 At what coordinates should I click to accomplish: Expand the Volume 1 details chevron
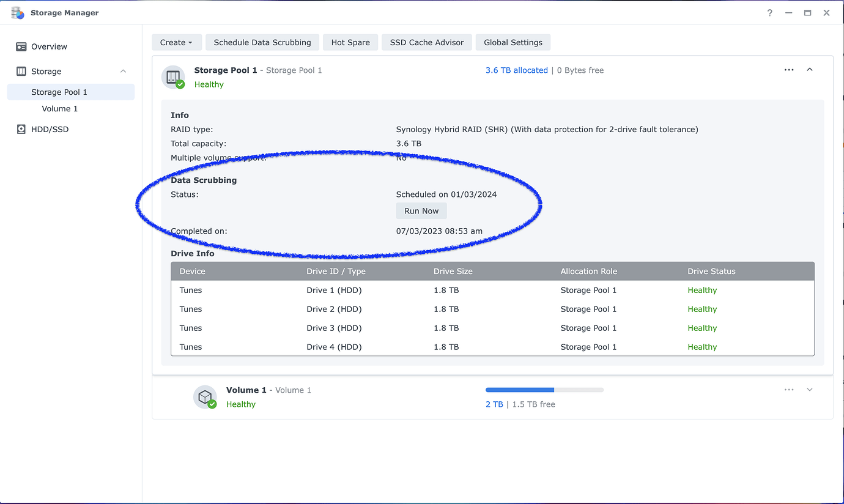coord(810,390)
